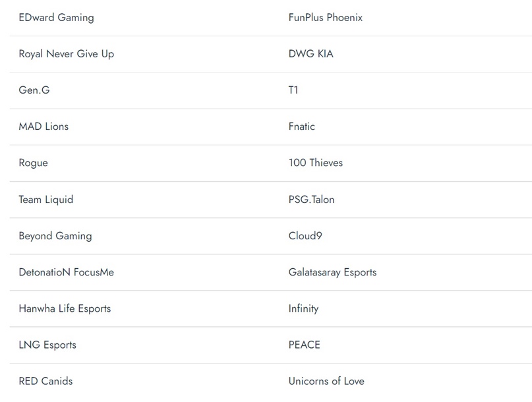Select the 100 Thieves entry
The image size is (532, 402).
pyautogui.click(x=315, y=163)
